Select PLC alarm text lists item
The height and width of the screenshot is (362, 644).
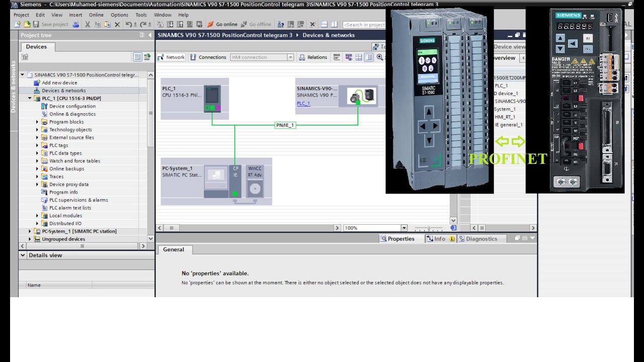[x=70, y=208]
